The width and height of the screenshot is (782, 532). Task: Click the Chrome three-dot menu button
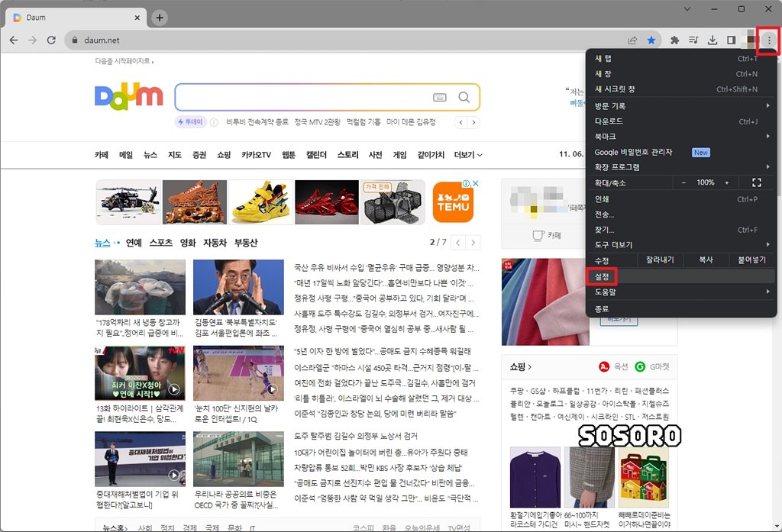[769, 40]
